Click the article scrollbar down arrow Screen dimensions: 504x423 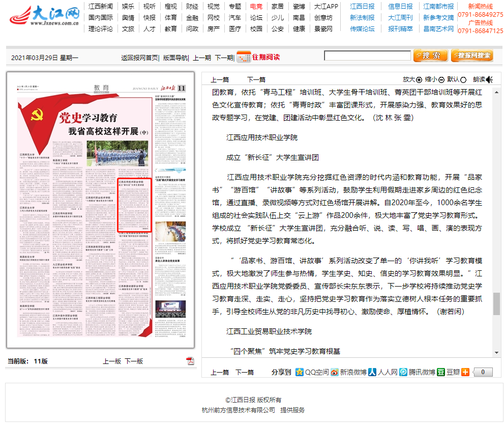pos(496,353)
